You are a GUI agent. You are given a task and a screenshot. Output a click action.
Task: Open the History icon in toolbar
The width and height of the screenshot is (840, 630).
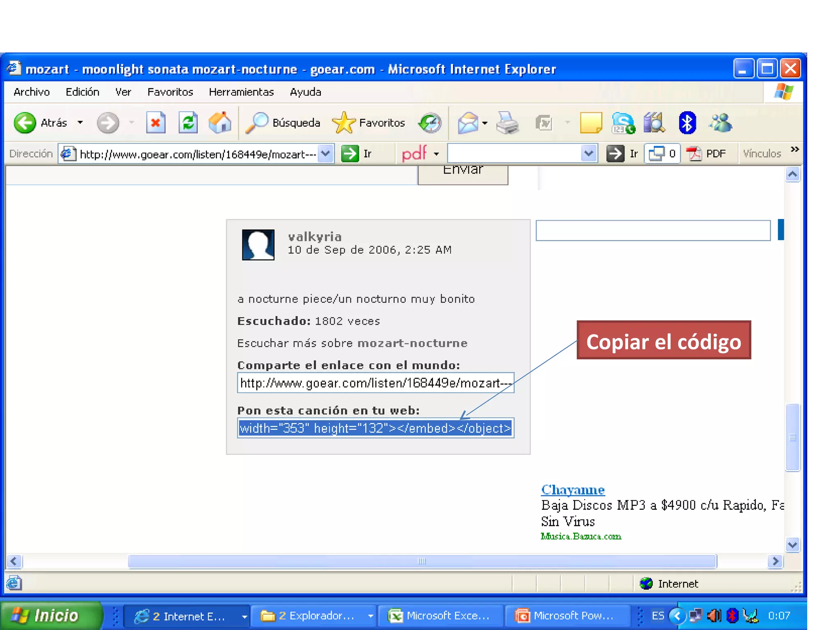click(430, 123)
